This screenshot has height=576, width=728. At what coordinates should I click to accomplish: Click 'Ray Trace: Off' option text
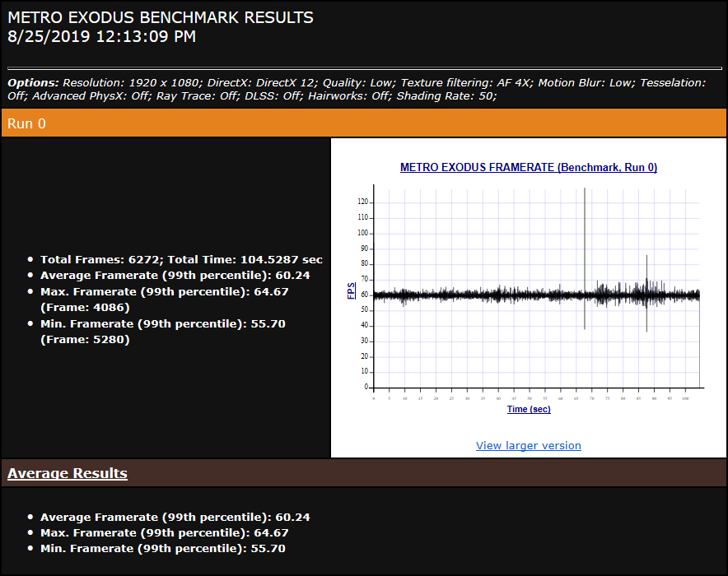coord(198,96)
